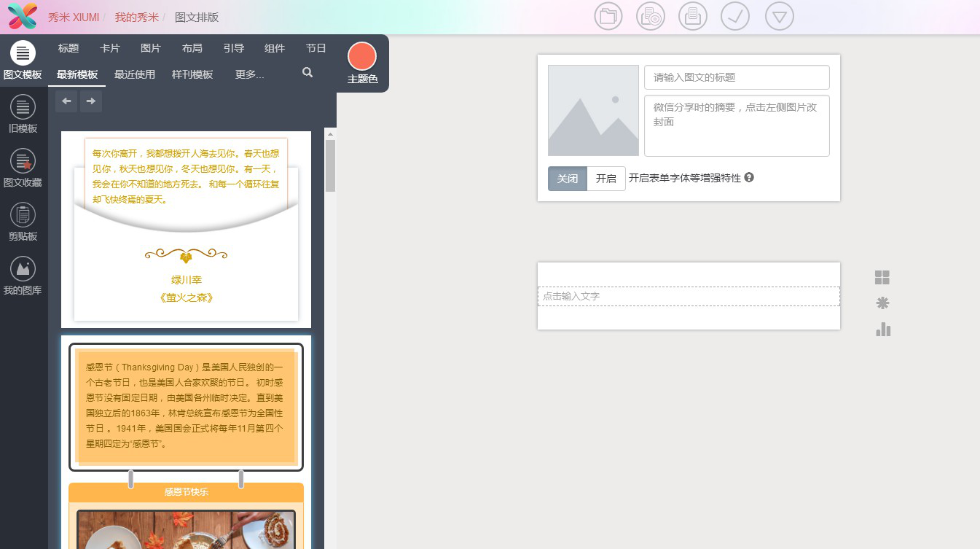Image resolution: width=980 pixels, height=549 pixels.
Task: Toggle 关闭 for enhanced features
Action: [568, 179]
